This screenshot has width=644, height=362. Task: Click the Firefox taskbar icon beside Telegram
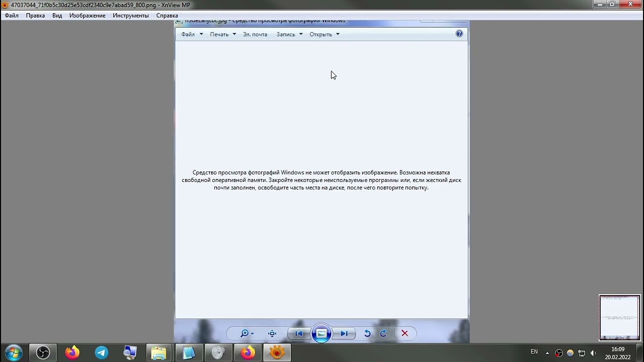click(72, 352)
